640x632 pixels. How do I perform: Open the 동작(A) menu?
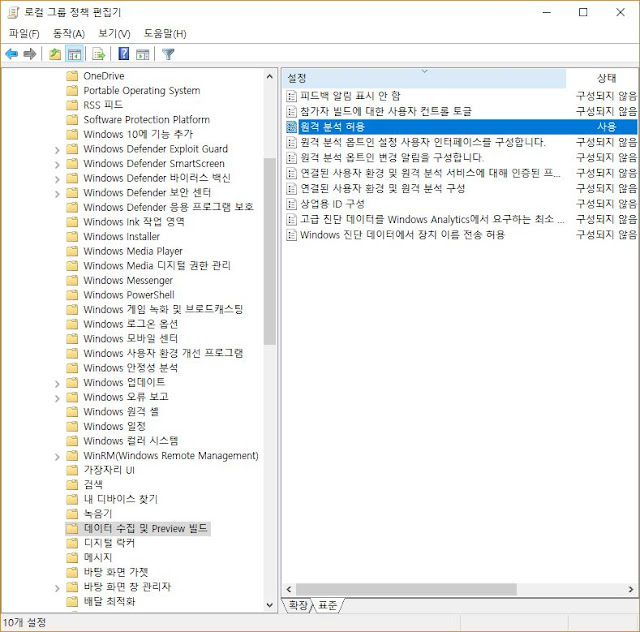[x=69, y=33]
